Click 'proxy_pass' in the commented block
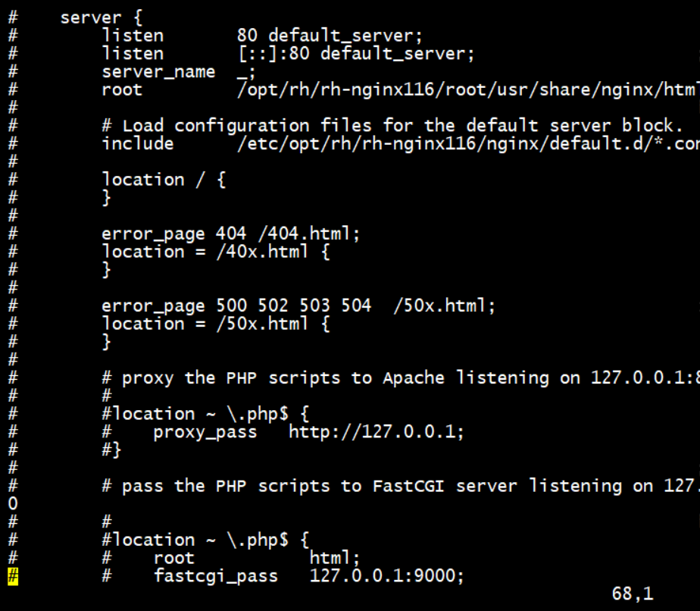Image resolution: width=700 pixels, height=611 pixels. pyautogui.click(x=205, y=431)
